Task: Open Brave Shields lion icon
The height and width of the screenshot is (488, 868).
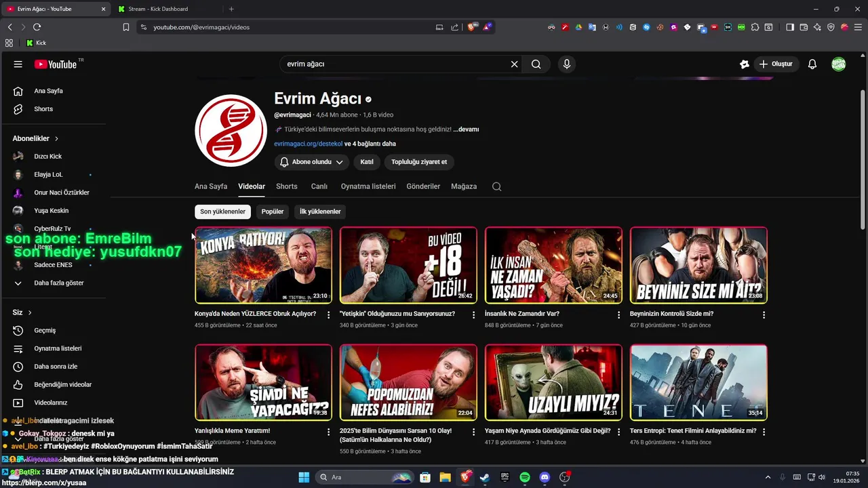Action: point(472,27)
